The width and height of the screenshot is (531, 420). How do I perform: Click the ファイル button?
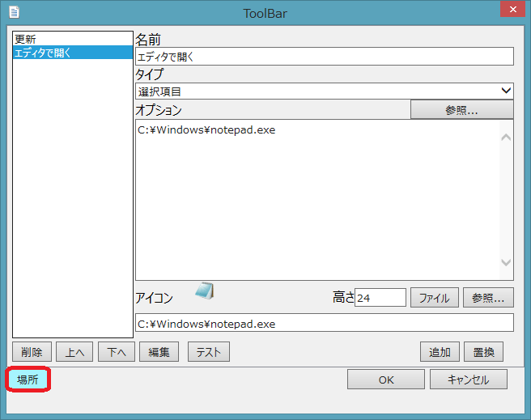435,298
